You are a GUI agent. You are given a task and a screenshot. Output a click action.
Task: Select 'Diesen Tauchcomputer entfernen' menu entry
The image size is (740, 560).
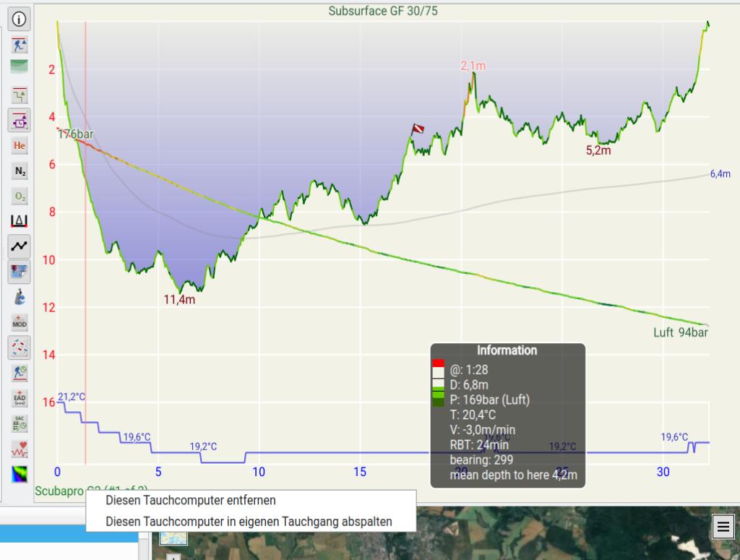[191, 500]
